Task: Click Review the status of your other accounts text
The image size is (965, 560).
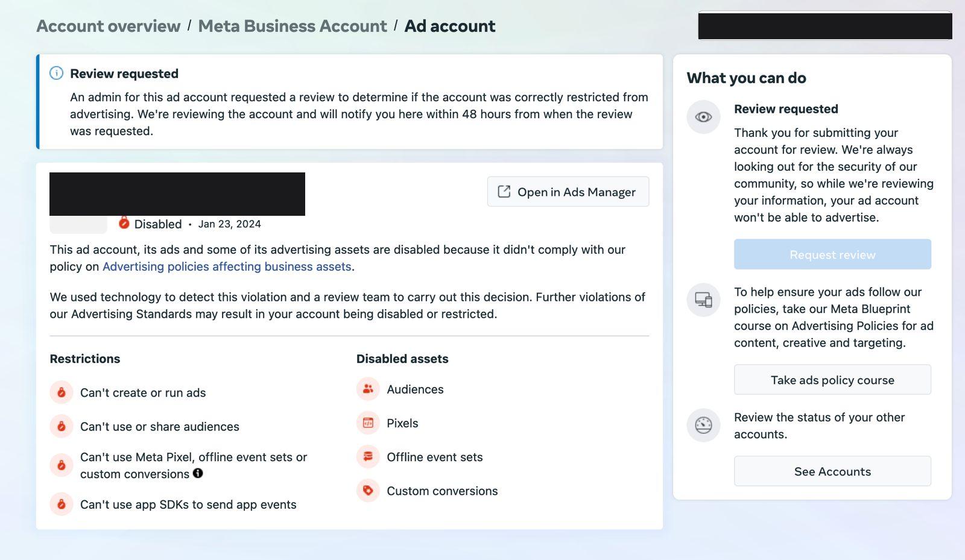Action: (820, 426)
